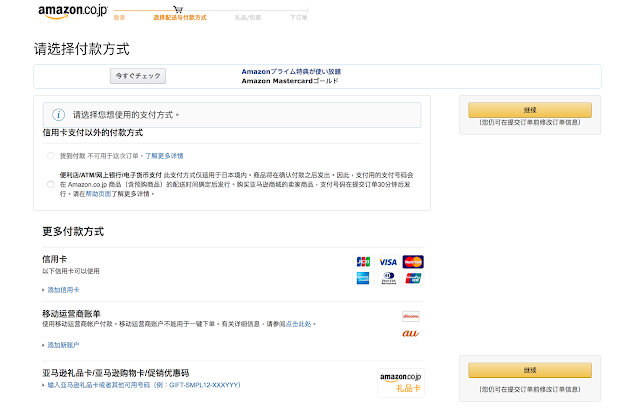Click the 选择配送与付款方式 progress step
The image size is (640, 408).
pyautogui.click(x=180, y=18)
